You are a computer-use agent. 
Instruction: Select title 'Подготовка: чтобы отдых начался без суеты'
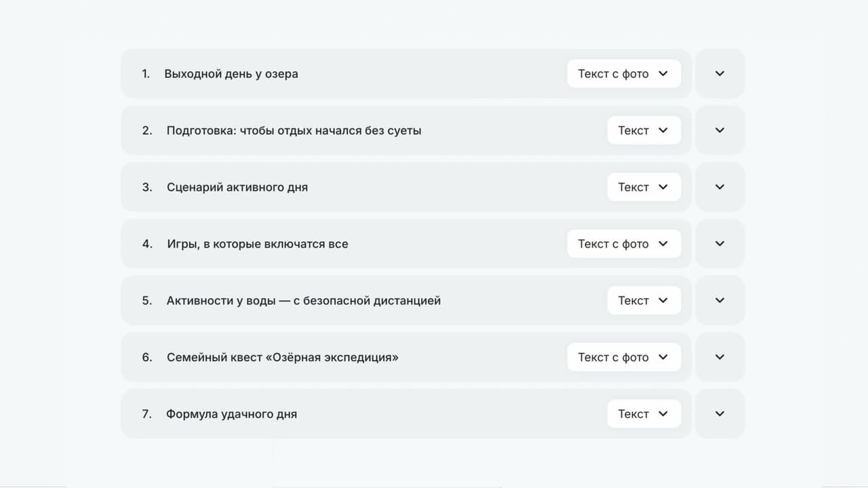[x=294, y=130]
